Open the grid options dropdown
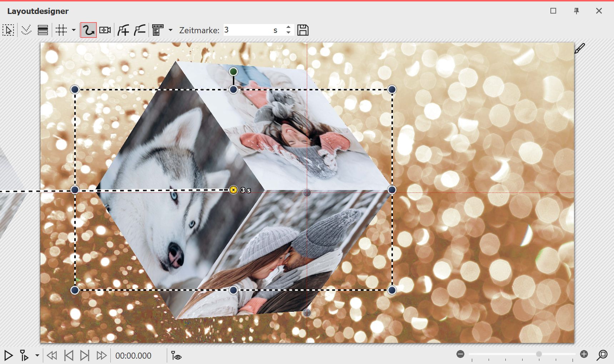The image size is (614, 364). (74, 30)
